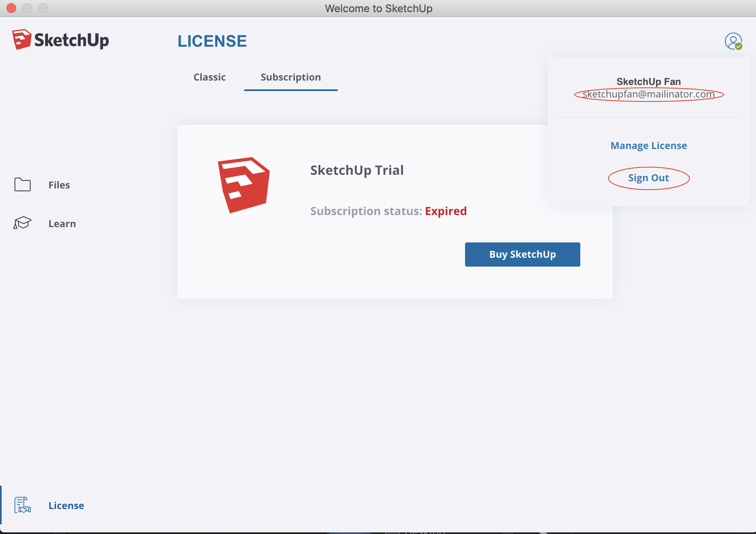
Task: Click the SketchUp Trial title text
Action: [x=357, y=170]
